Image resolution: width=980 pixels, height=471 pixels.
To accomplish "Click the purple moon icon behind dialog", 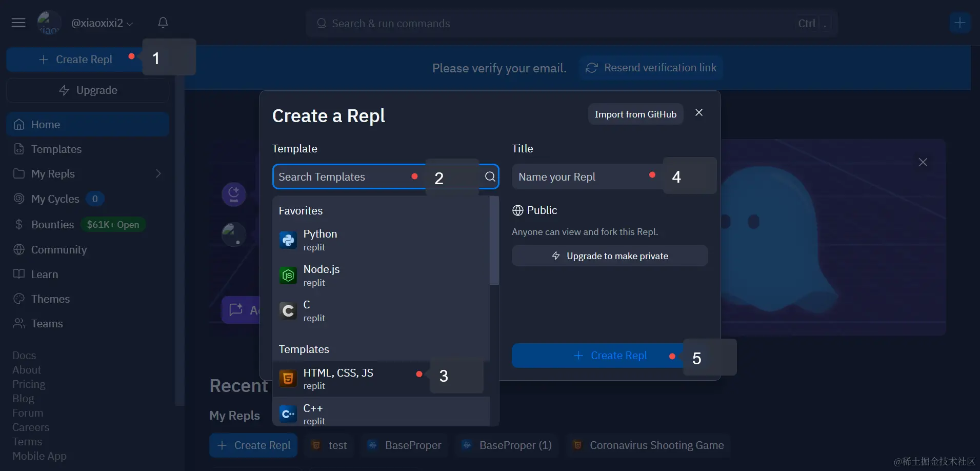I will [x=234, y=194].
